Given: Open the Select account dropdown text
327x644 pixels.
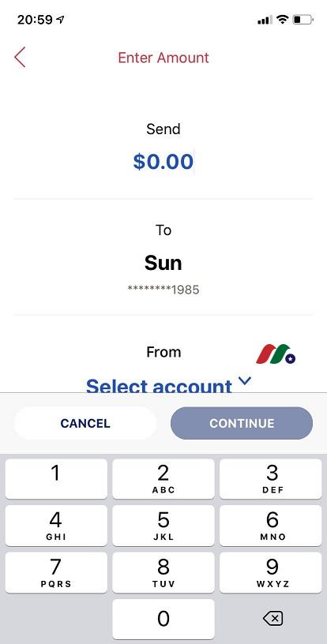Looking at the screenshot, I should coord(159,386).
